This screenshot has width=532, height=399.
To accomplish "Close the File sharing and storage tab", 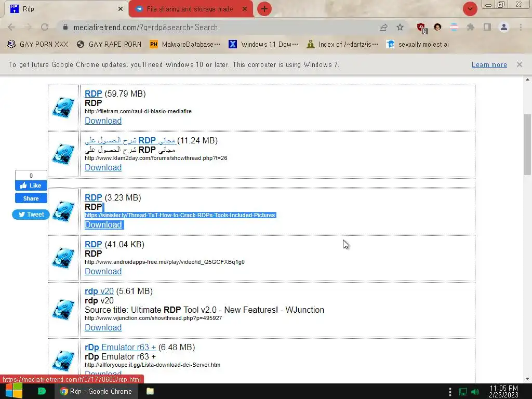I will coord(245,9).
